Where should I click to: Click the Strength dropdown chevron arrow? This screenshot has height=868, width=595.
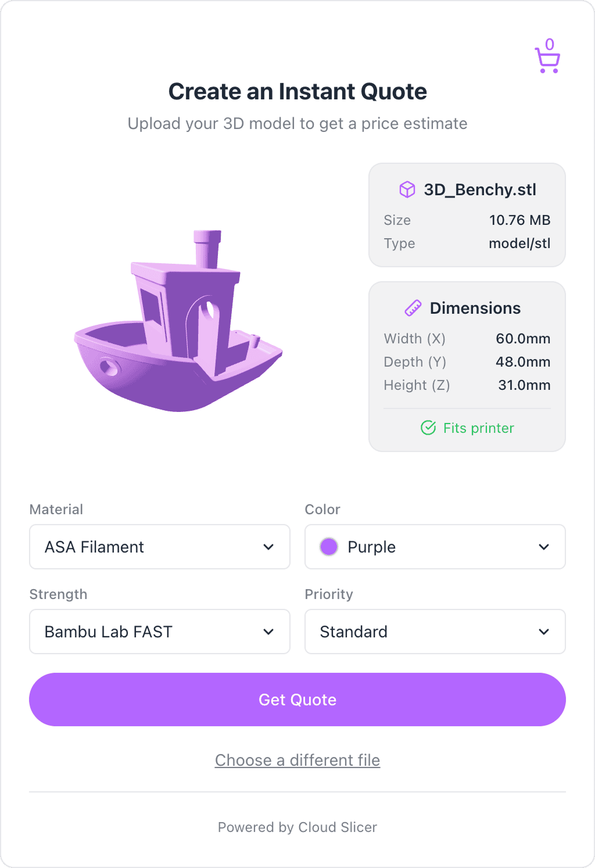268,632
